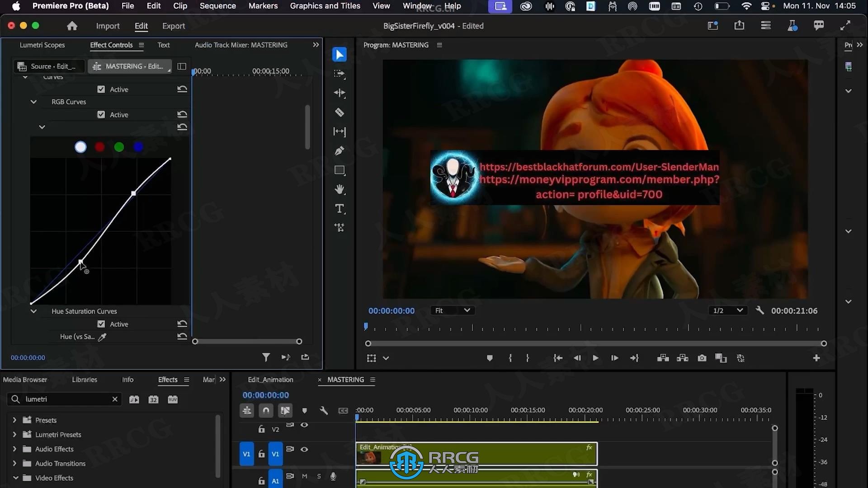Step forward one frame
This screenshot has width=868, height=488.
pos(615,358)
